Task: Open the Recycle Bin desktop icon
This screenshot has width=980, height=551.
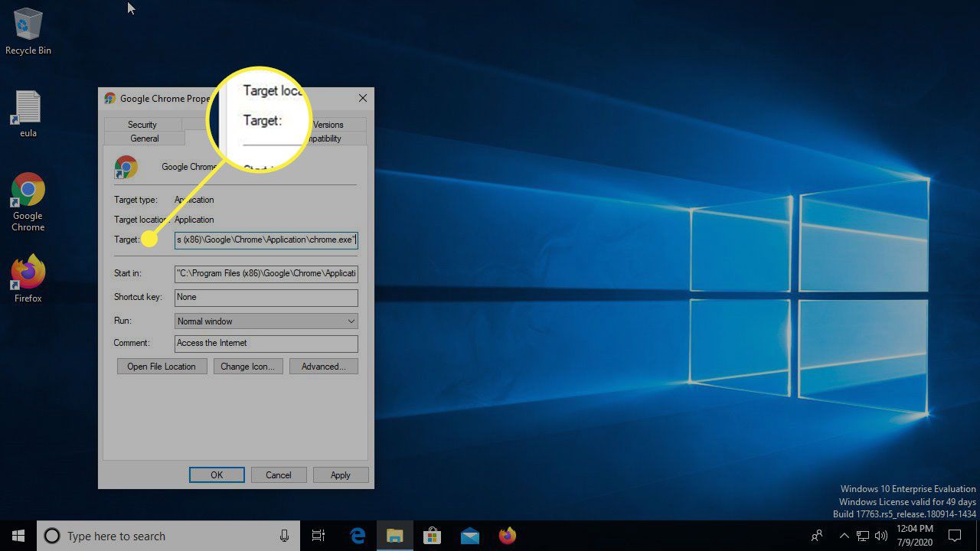Action: (28, 32)
